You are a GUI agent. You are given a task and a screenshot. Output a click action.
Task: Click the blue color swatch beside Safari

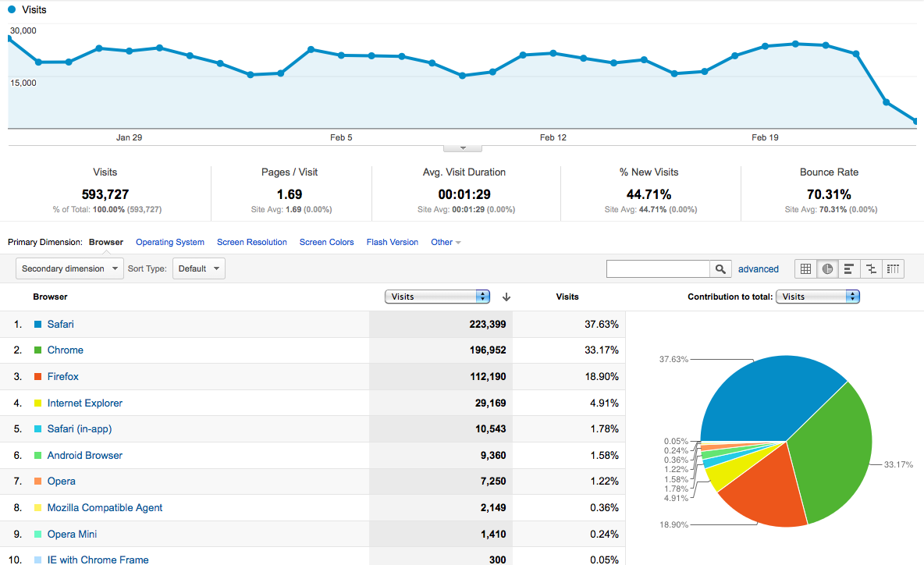point(37,324)
